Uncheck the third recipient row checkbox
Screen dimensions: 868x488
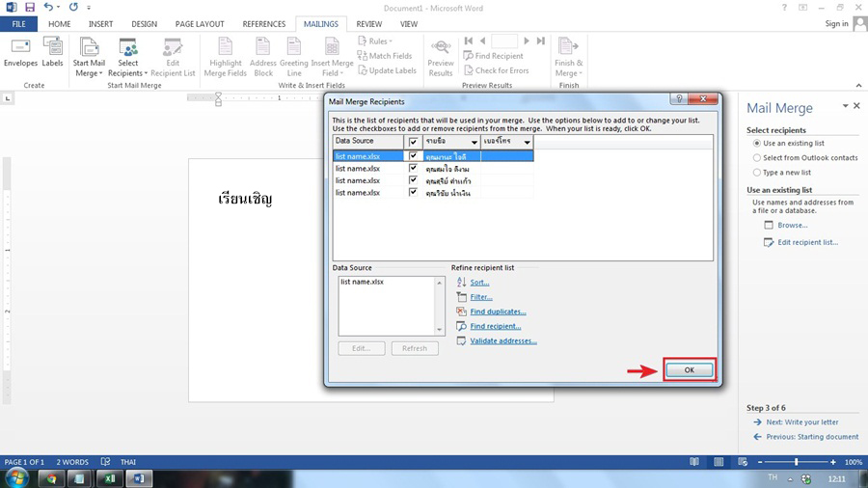click(x=413, y=179)
